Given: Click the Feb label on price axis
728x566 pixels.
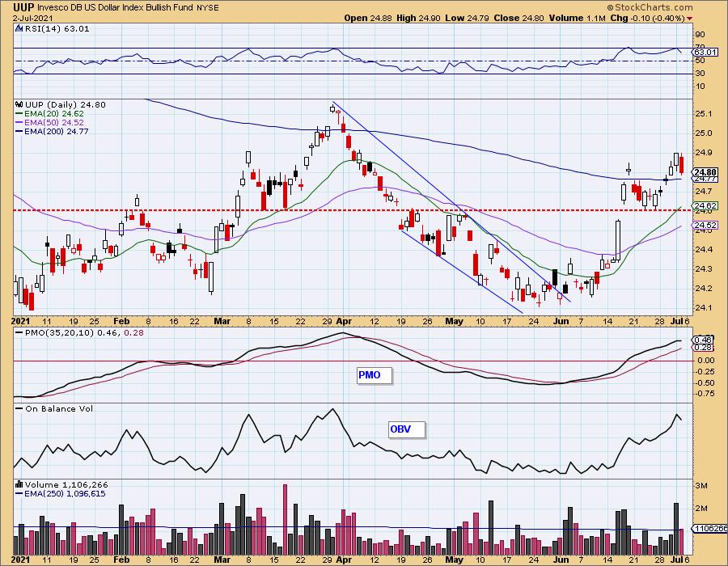Looking at the screenshot, I should tap(121, 321).
